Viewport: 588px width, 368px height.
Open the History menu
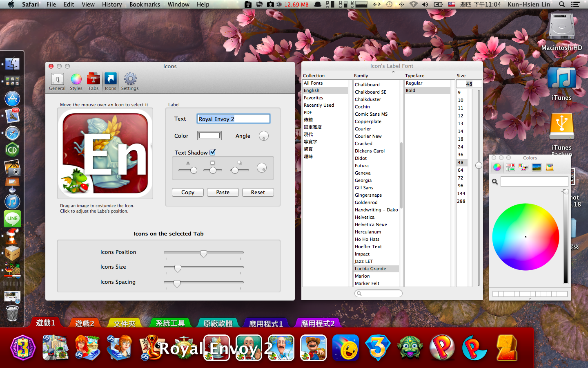point(112,4)
